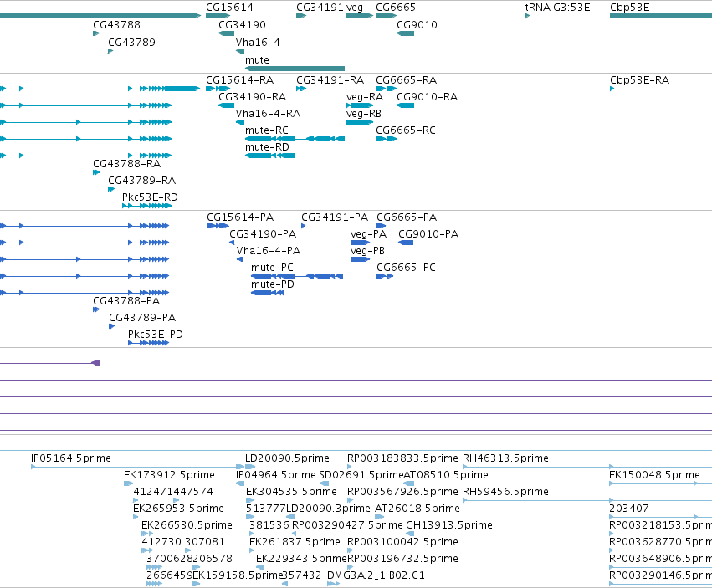712x588 pixels.
Task: Click the veg-PA protein label
Action: click(368, 234)
